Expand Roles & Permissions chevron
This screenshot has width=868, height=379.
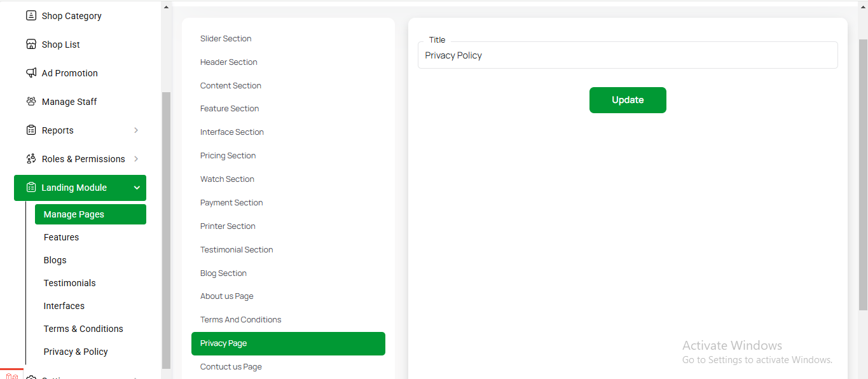[x=136, y=159]
